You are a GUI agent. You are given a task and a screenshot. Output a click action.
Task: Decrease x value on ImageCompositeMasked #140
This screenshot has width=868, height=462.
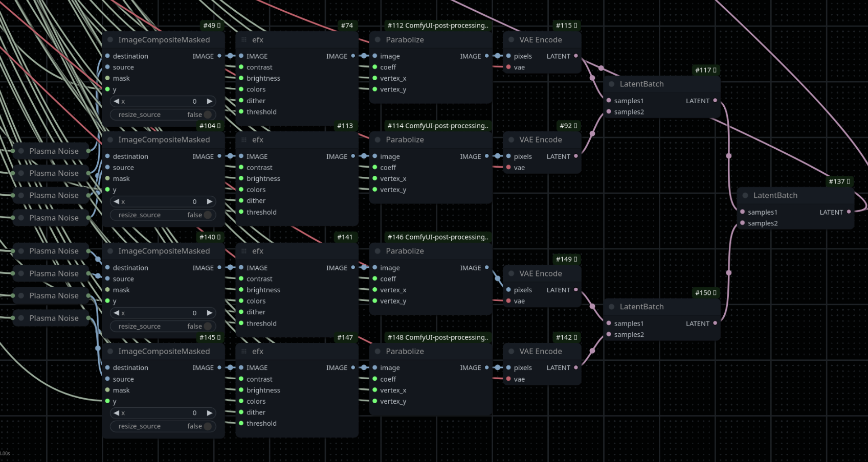click(116, 313)
